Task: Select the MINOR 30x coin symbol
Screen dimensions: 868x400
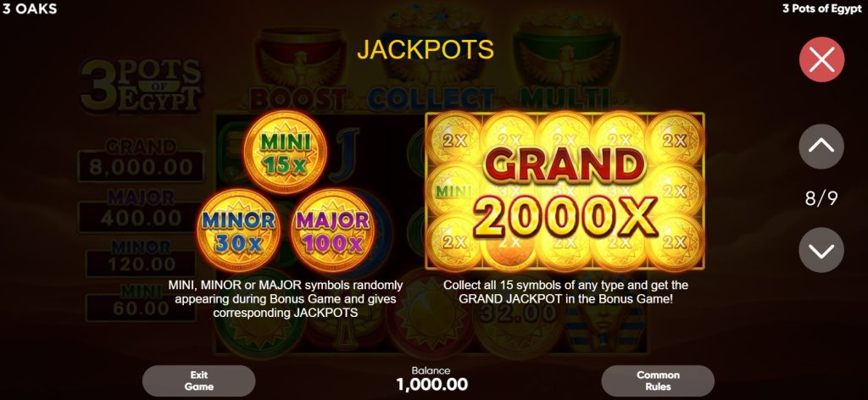Action: coord(238,231)
